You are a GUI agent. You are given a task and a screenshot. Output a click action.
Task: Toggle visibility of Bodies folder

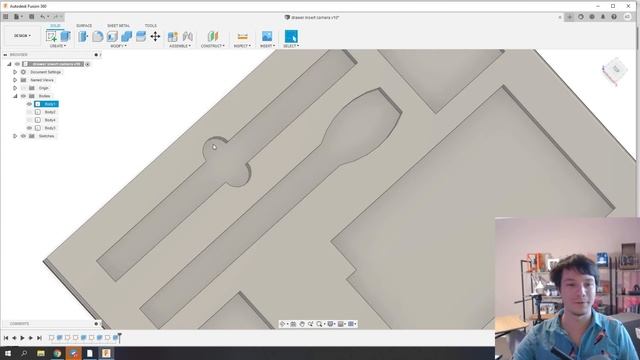click(23, 96)
